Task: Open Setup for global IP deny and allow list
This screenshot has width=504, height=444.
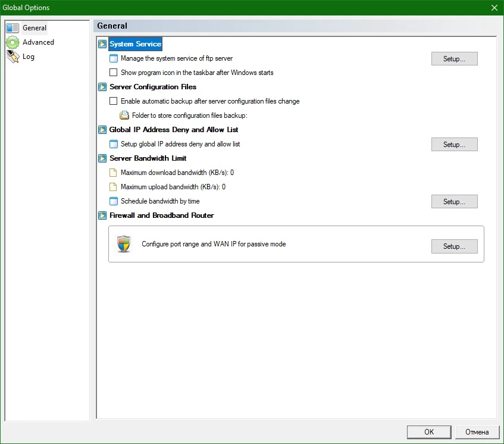Action: (454, 145)
